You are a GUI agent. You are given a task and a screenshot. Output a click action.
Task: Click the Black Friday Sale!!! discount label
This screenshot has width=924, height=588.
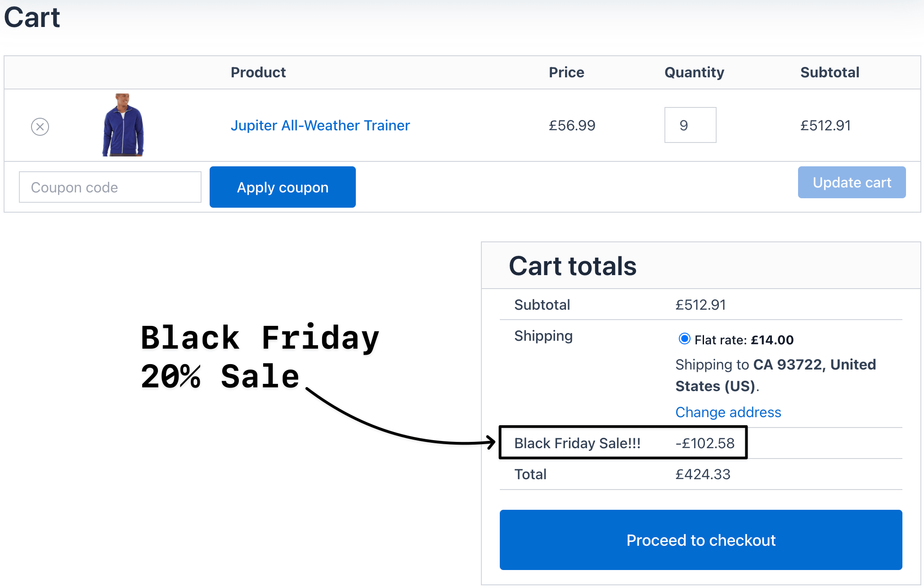tap(577, 443)
